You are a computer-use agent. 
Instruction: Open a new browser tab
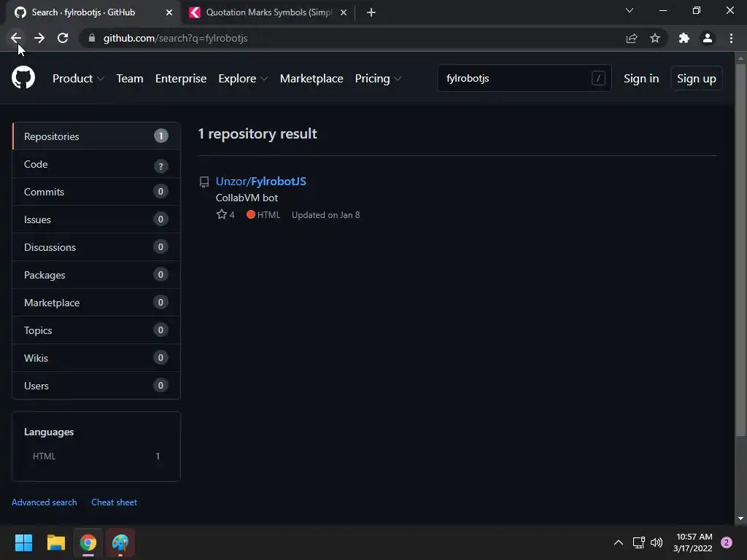pos(371,12)
